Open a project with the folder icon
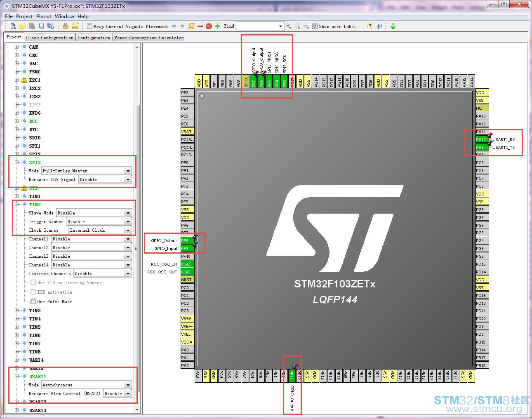Image resolution: width=532 pixels, height=419 pixels. (x=22, y=26)
